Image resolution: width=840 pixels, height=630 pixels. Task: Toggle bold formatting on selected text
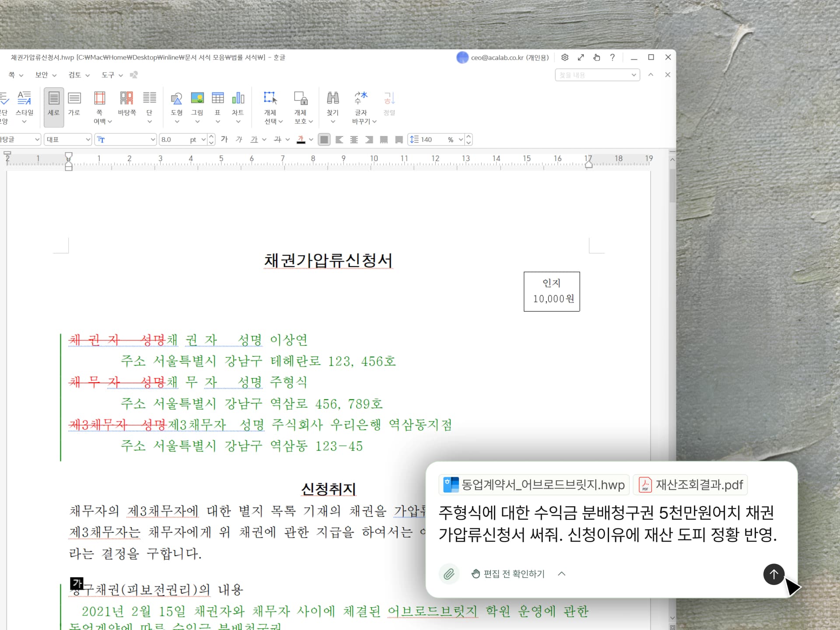[224, 139]
